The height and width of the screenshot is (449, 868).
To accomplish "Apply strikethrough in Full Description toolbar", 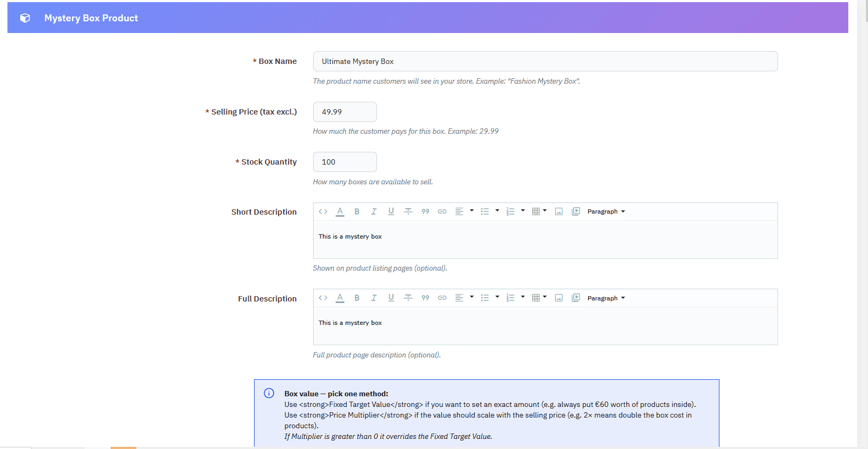I will 408,298.
